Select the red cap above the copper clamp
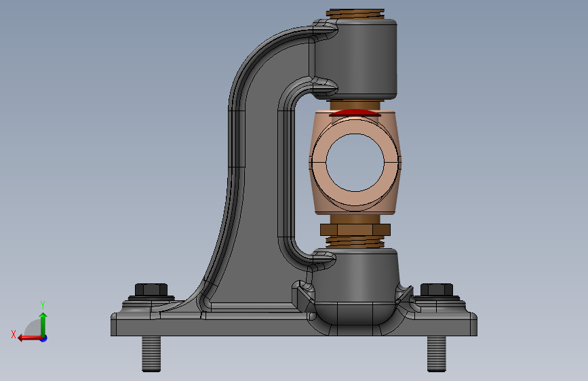This screenshot has height=381, width=588. click(355, 113)
